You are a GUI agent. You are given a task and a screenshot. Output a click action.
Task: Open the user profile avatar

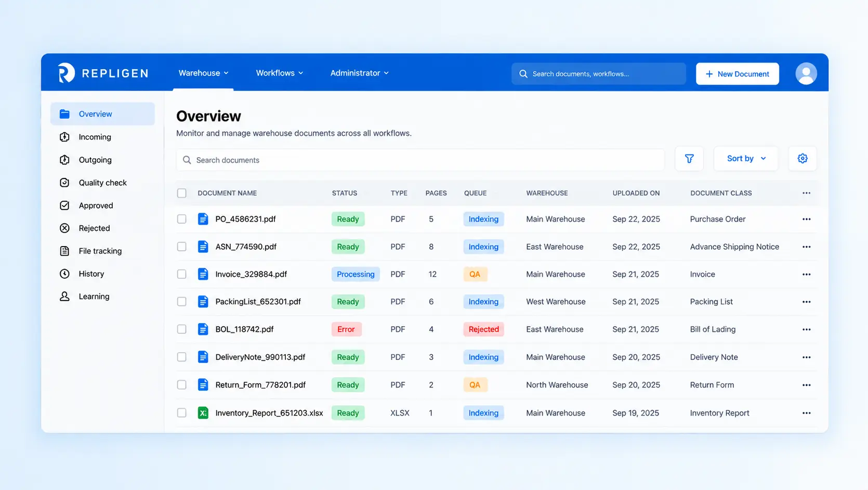tap(806, 73)
